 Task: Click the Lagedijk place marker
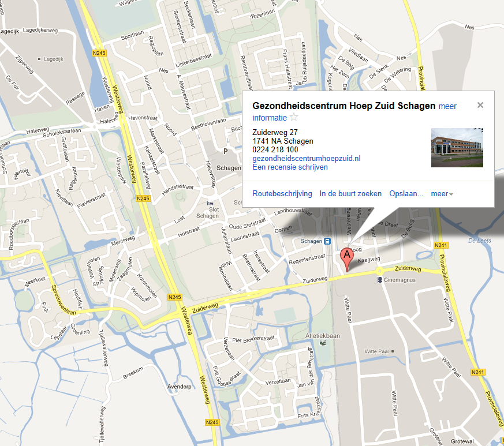click(39, 59)
